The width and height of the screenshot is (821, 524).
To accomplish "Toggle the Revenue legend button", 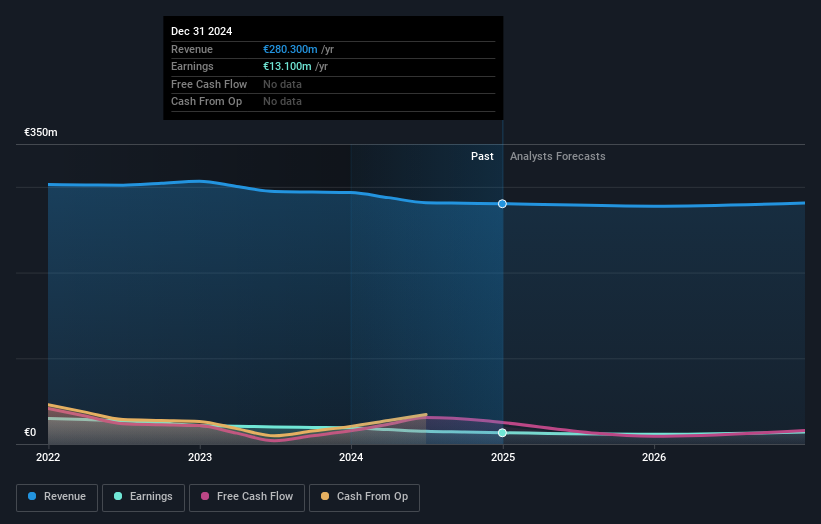I will 57,497.
